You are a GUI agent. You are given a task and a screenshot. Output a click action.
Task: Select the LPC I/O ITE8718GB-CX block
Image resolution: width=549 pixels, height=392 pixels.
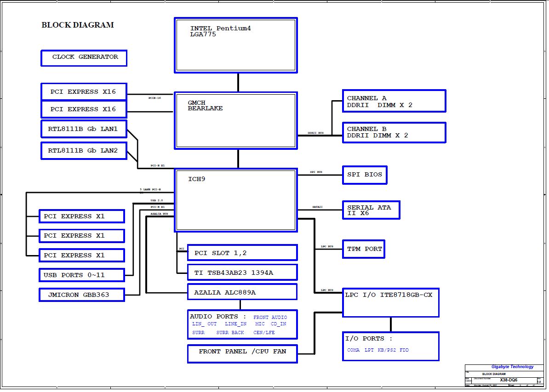tap(391, 303)
